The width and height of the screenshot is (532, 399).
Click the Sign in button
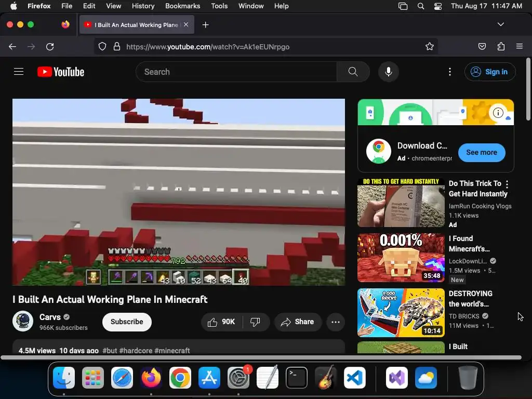tap(490, 72)
